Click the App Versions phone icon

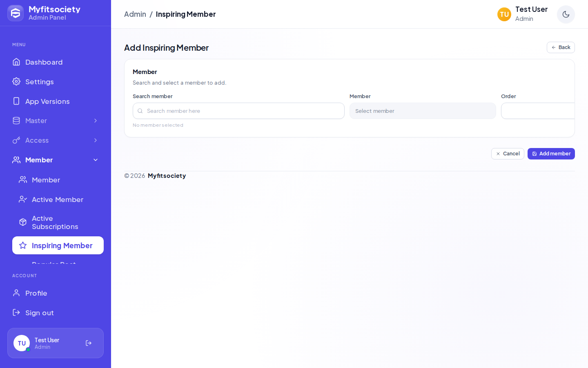(16, 101)
